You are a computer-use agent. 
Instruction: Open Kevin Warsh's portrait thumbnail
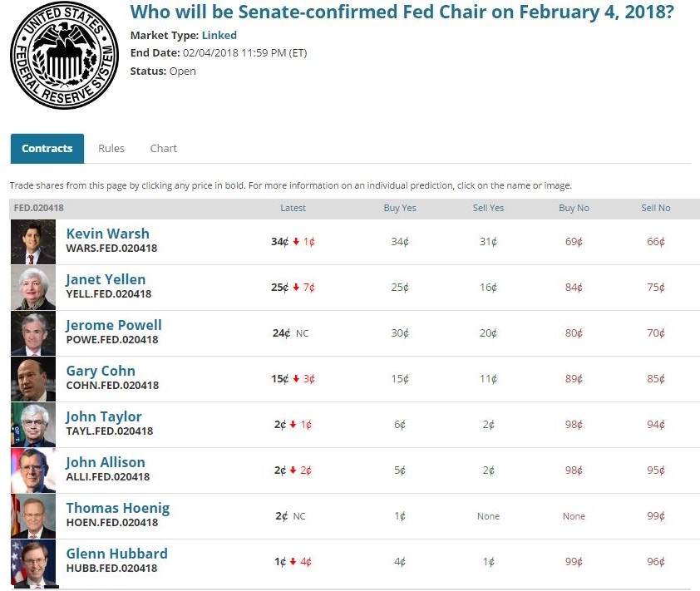33,242
